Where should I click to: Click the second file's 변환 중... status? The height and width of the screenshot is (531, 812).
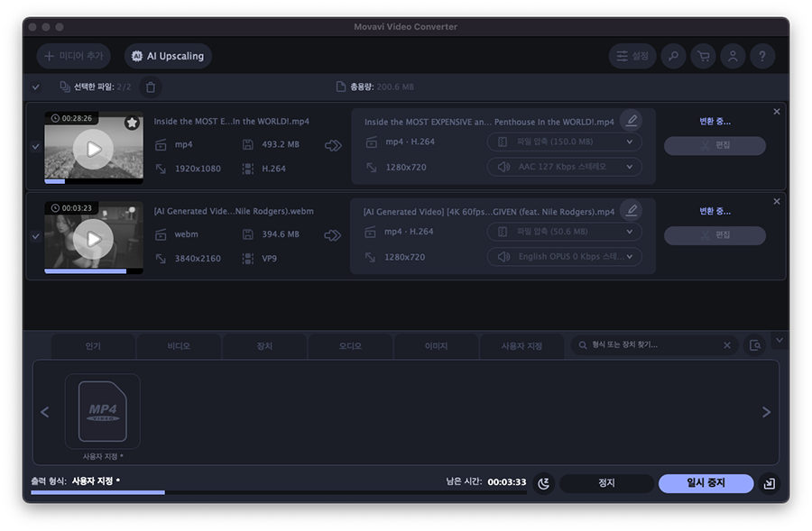coord(715,211)
